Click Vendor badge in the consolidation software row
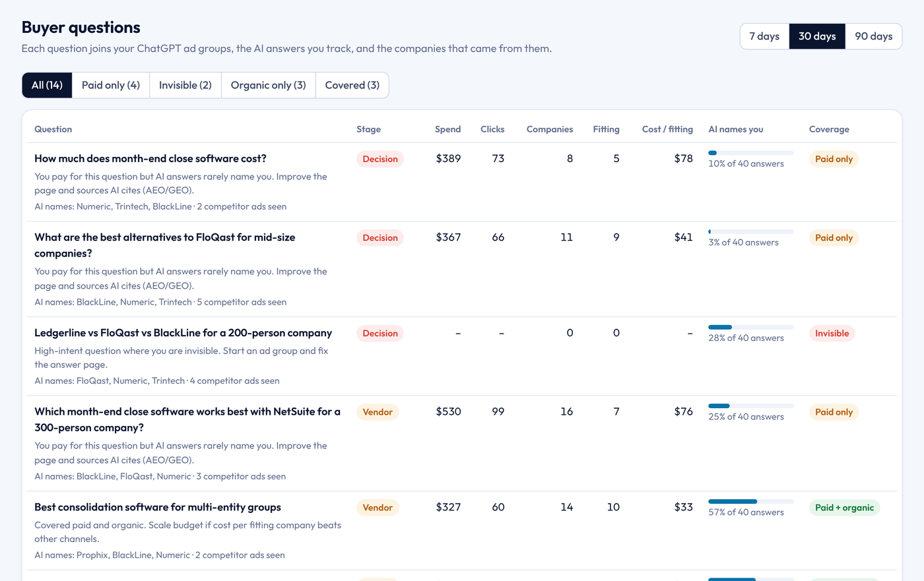 [x=378, y=508]
